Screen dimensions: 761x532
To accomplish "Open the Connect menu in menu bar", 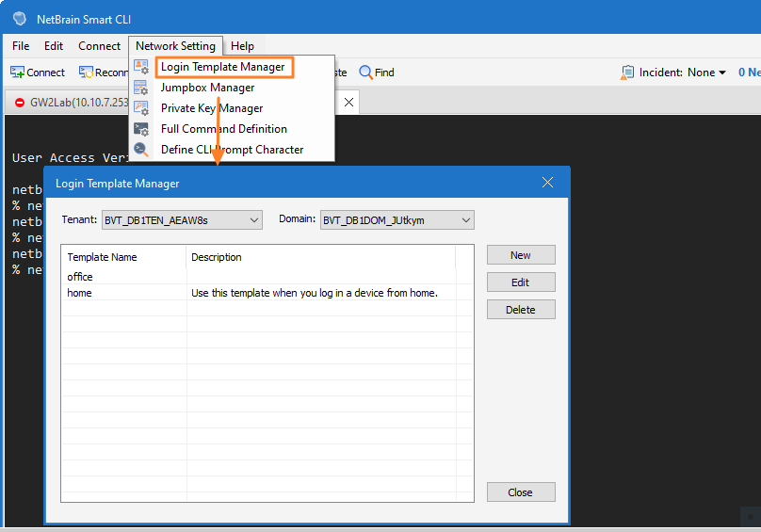I will click(x=99, y=46).
